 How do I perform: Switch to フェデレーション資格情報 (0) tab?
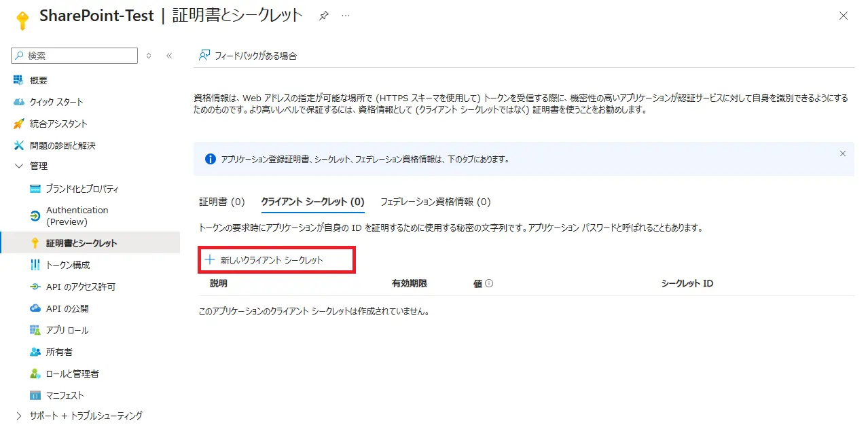click(435, 202)
